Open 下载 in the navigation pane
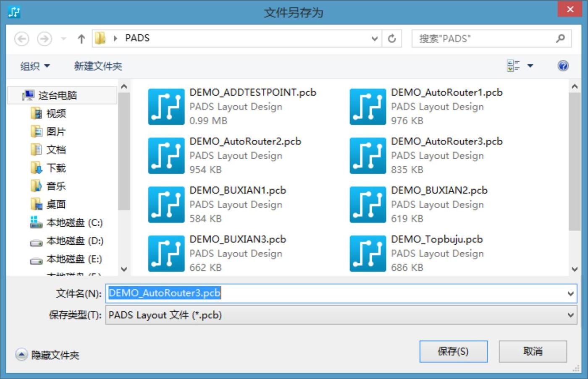The image size is (588, 379). (56, 168)
